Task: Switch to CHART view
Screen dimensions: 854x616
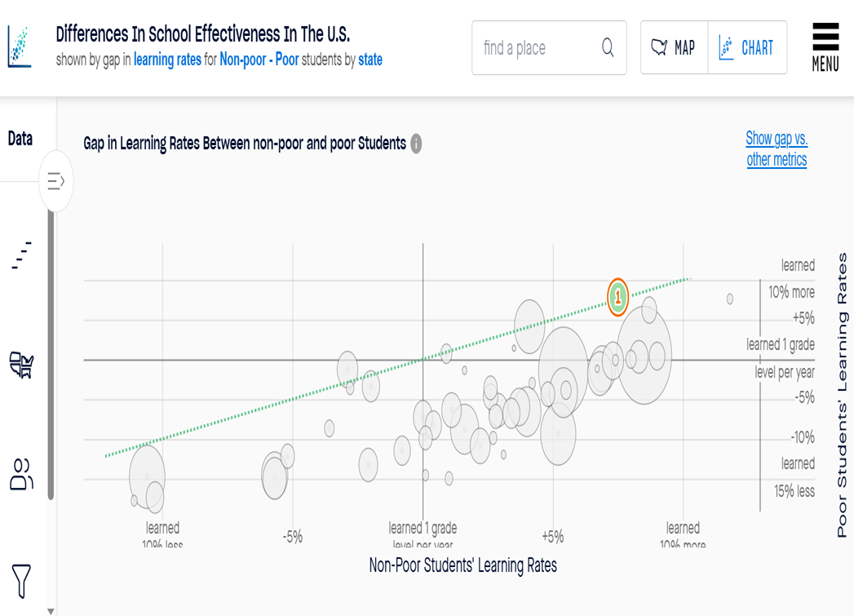Action: pos(747,48)
